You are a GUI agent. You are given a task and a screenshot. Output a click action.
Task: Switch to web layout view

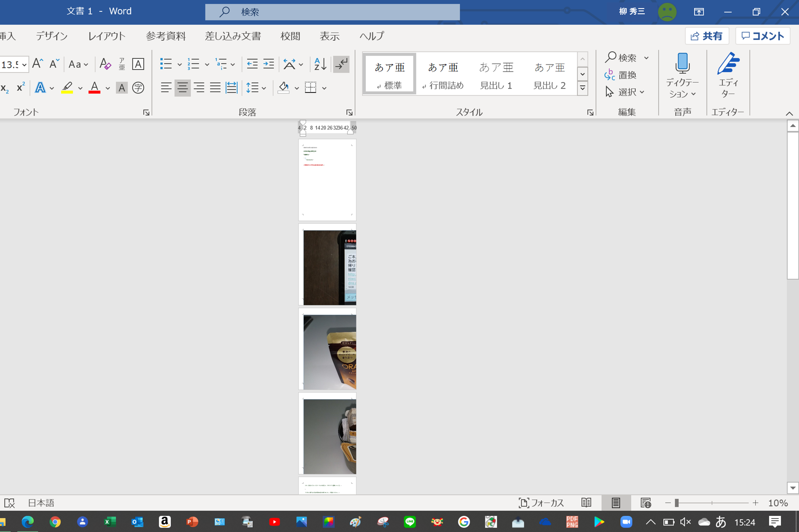tap(645, 503)
